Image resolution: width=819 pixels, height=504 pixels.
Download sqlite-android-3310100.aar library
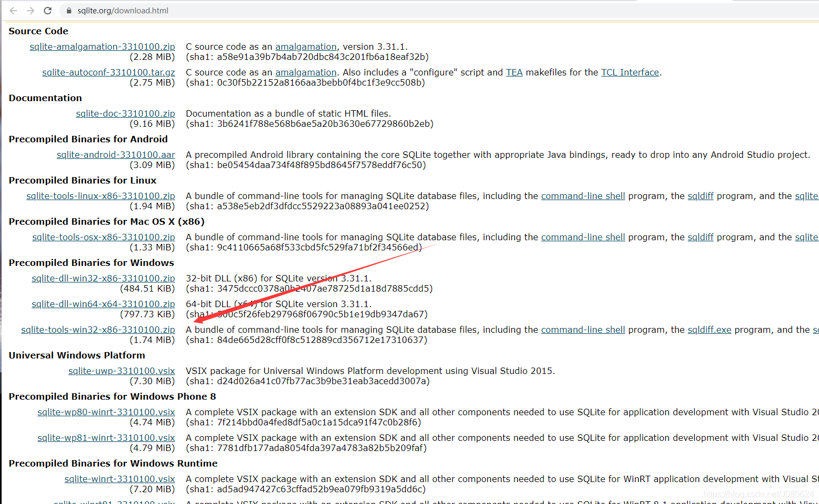click(116, 155)
